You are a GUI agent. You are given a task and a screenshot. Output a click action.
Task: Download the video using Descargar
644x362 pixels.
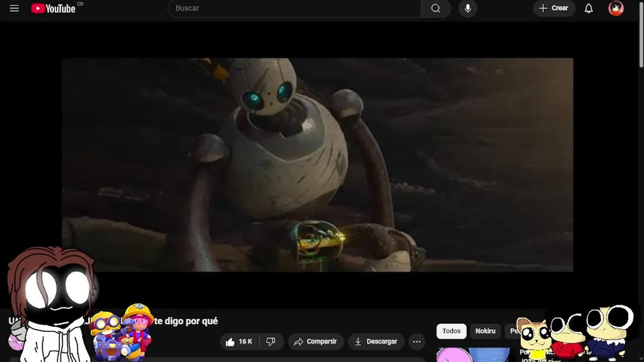[x=376, y=342]
